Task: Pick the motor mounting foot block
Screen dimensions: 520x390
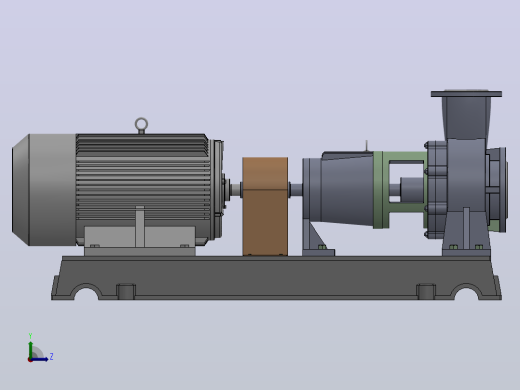Action: 140,241
